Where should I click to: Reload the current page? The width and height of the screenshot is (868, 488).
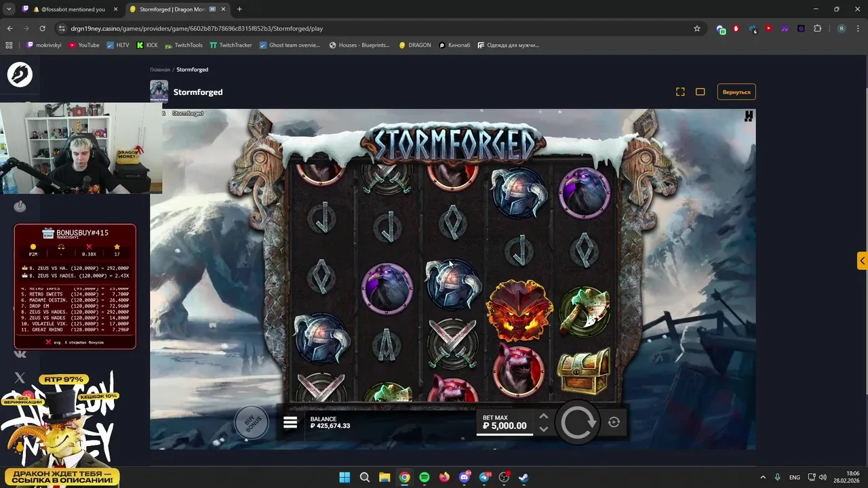coord(42,28)
